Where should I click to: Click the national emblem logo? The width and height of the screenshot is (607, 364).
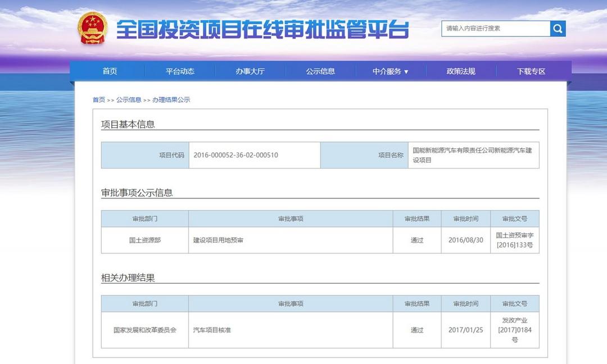click(92, 28)
